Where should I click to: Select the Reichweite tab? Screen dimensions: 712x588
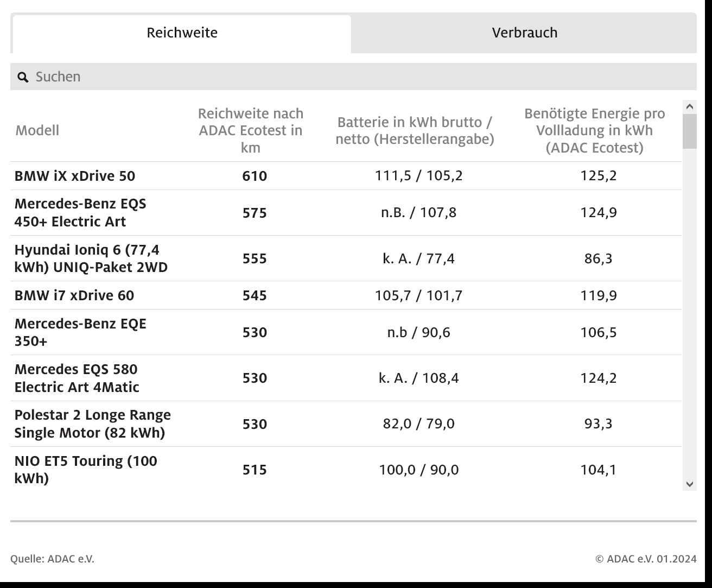click(x=182, y=33)
